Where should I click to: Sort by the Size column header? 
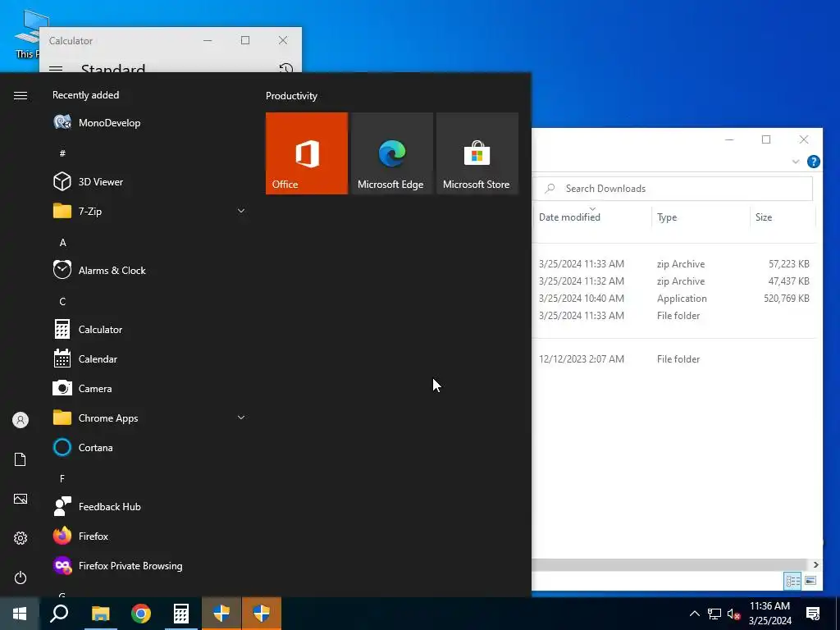(x=764, y=217)
